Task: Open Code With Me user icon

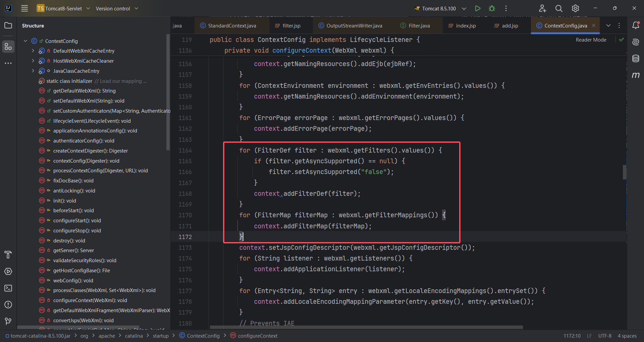Action: coord(542,8)
